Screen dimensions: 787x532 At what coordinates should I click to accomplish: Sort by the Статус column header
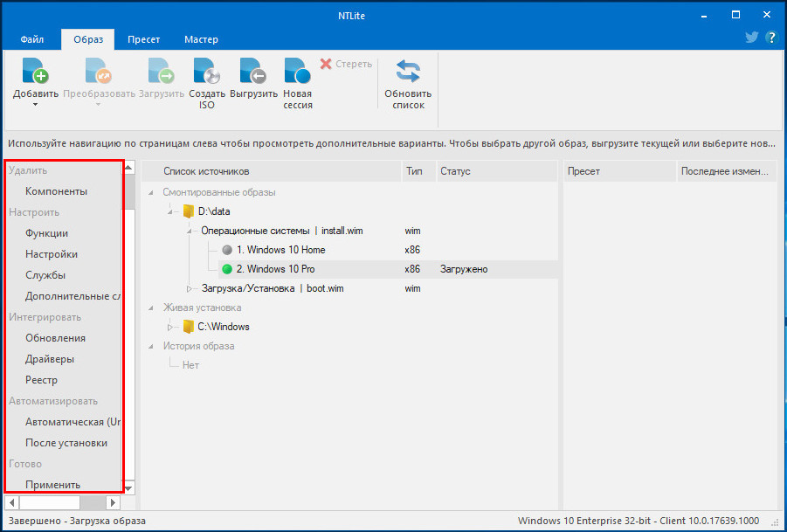497,171
